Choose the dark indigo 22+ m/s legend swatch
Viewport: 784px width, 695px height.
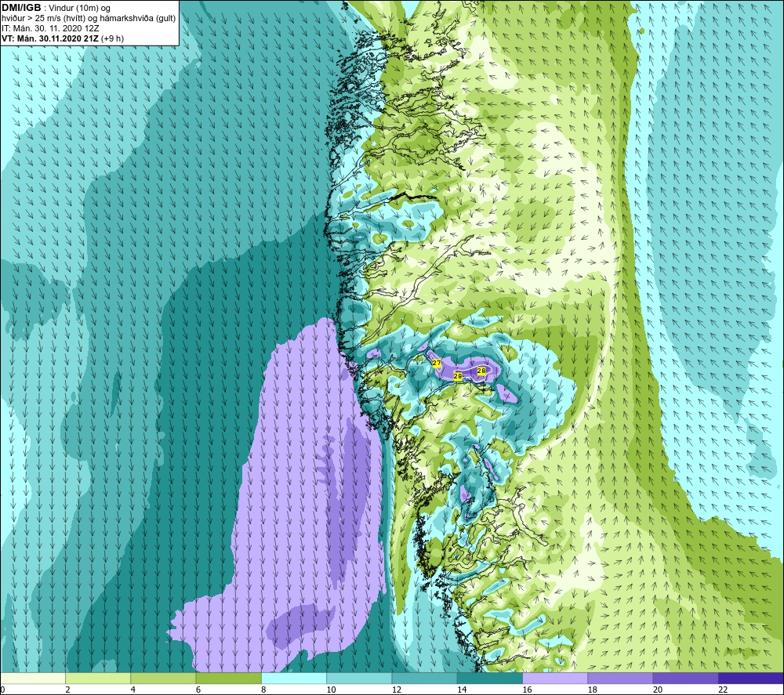coord(751,678)
